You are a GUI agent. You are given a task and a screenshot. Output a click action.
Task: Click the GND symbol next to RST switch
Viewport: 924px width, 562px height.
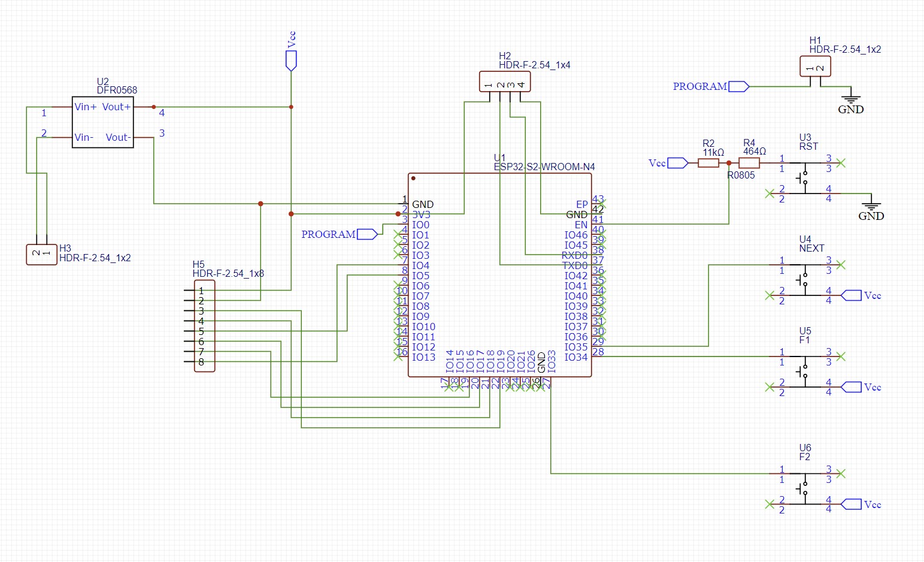click(x=871, y=207)
